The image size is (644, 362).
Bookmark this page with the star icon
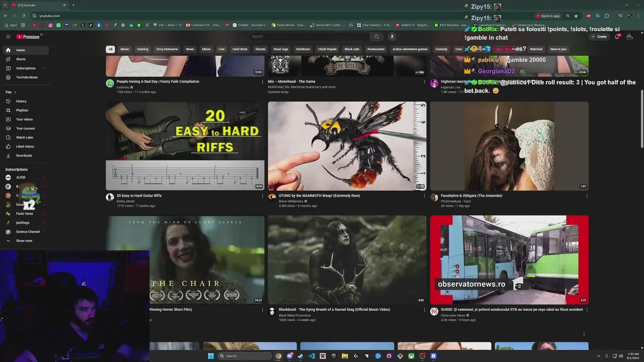pyautogui.click(x=576, y=16)
